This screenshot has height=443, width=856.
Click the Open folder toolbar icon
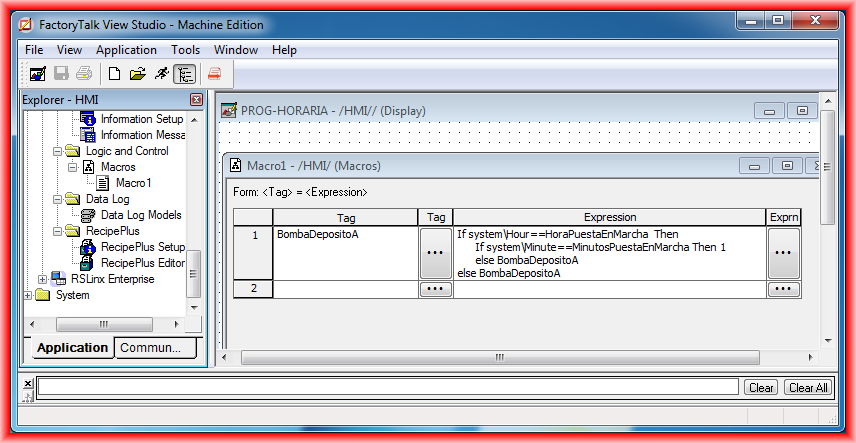[138, 73]
